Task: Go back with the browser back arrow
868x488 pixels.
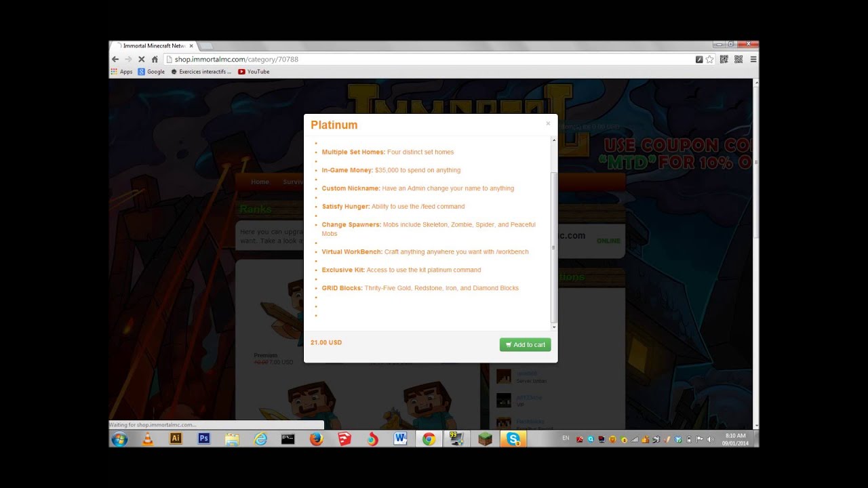Action: (115, 60)
